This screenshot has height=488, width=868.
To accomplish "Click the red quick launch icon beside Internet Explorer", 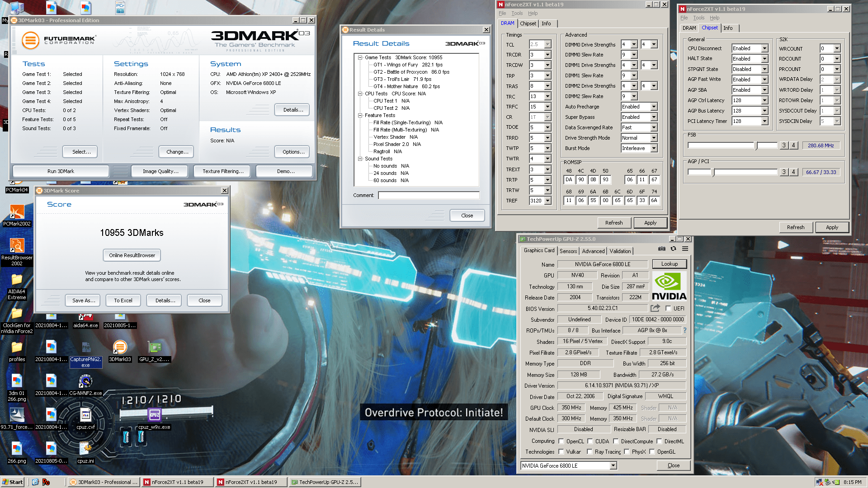I will click(46, 482).
